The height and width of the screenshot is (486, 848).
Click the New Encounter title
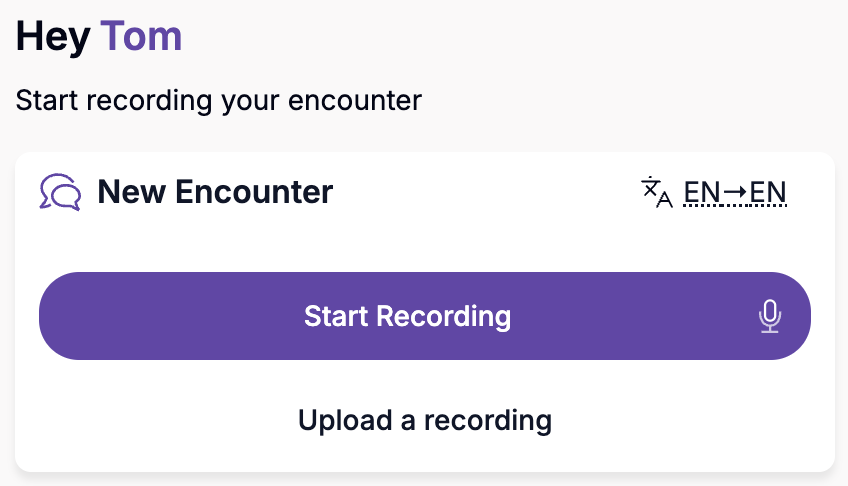[214, 191]
